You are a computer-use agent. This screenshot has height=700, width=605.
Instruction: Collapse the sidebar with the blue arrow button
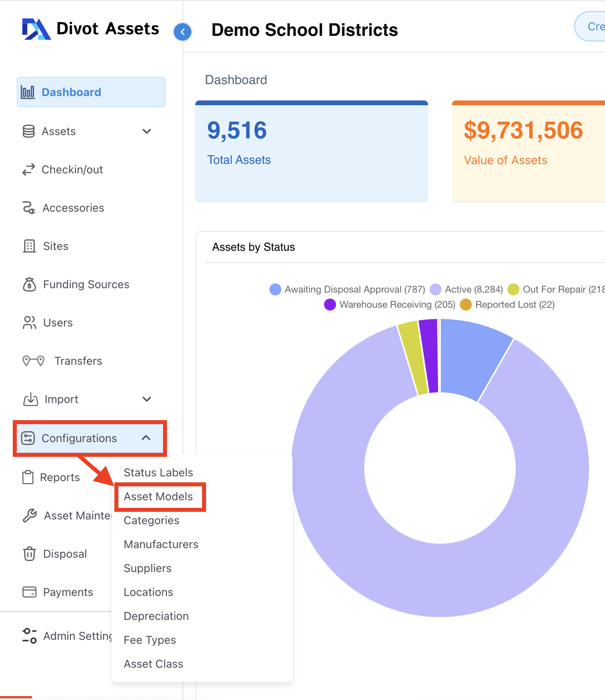pyautogui.click(x=183, y=32)
